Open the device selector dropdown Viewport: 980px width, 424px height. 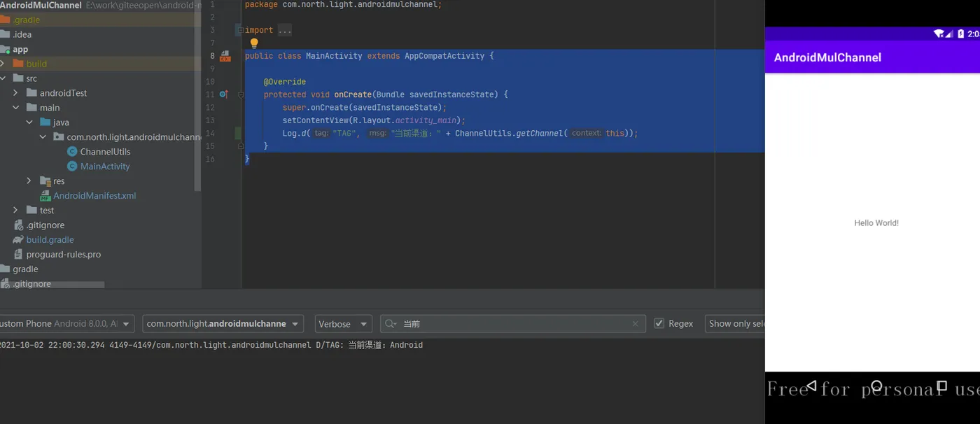[66, 324]
